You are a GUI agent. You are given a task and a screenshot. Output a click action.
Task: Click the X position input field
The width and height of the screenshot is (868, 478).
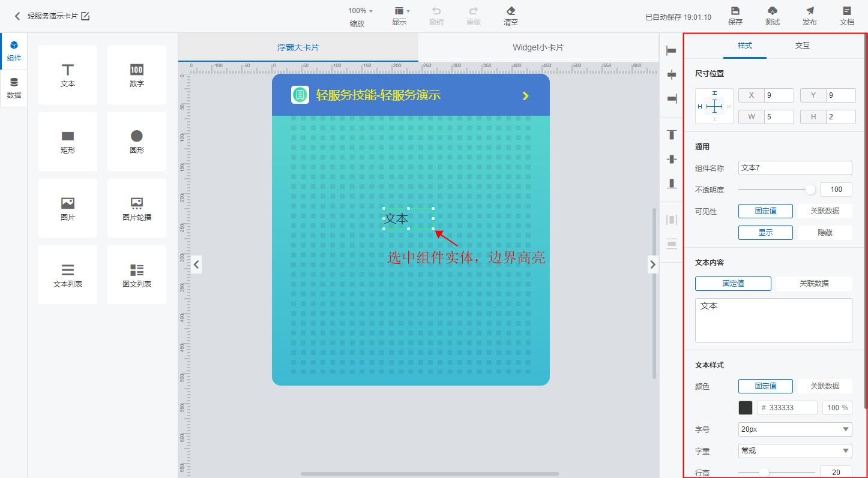(x=779, y=95)
